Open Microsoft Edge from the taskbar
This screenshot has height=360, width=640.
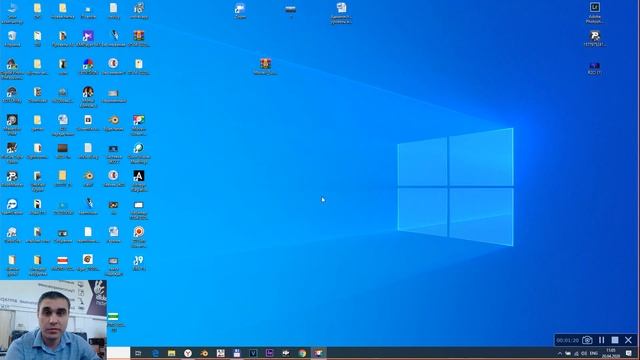pyautogui.click(x=155, y=353)
